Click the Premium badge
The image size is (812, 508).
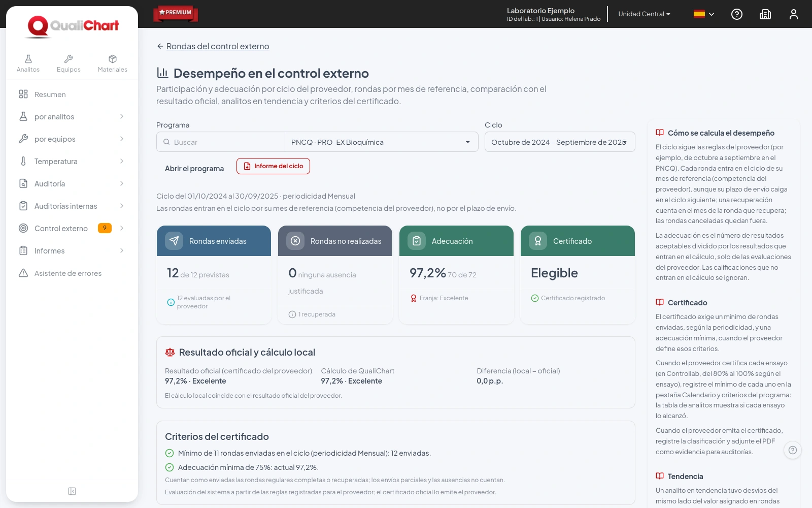(x=176, y=13)
